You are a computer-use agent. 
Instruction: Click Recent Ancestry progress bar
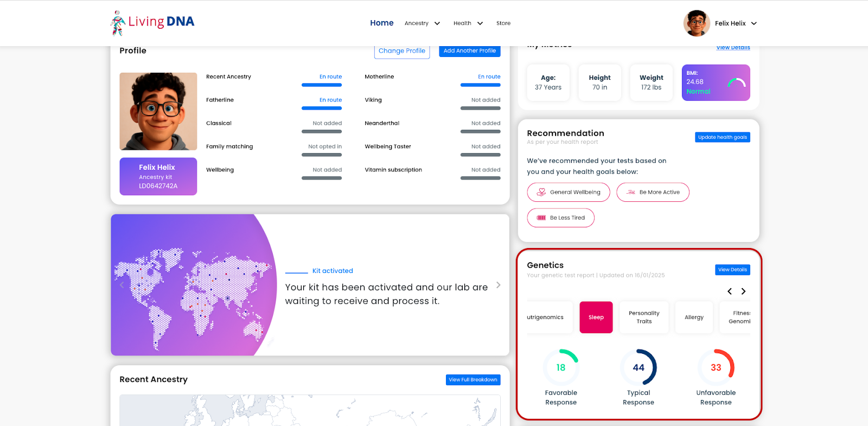(x=322, y=85)
